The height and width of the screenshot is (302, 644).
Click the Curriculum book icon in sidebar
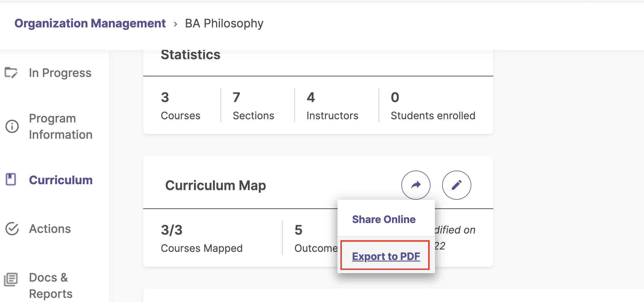tap(11, 179)
